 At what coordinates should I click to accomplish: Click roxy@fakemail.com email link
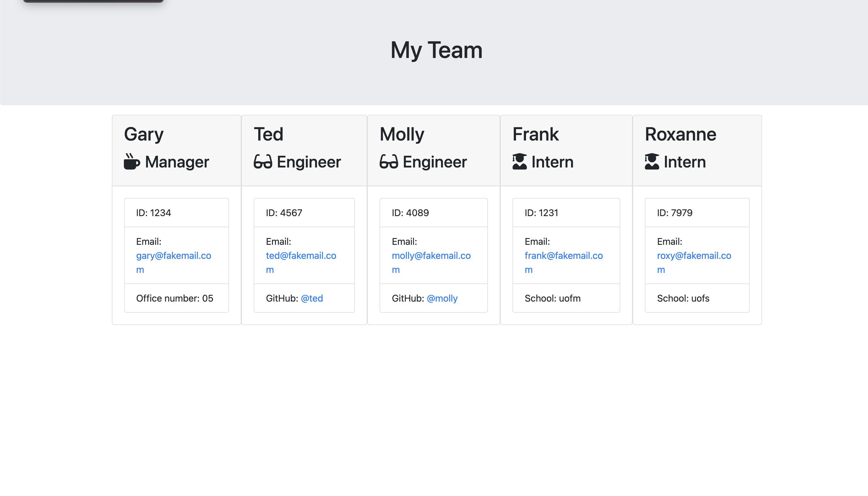point(694,262)
